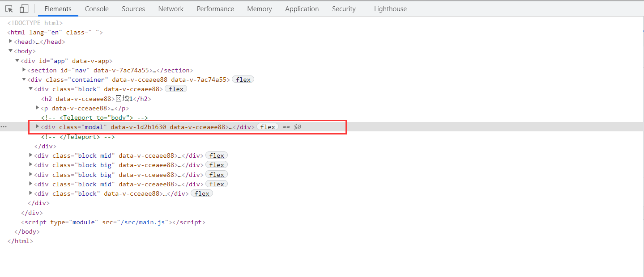Open the /src/main.js link

coord(143,222)
